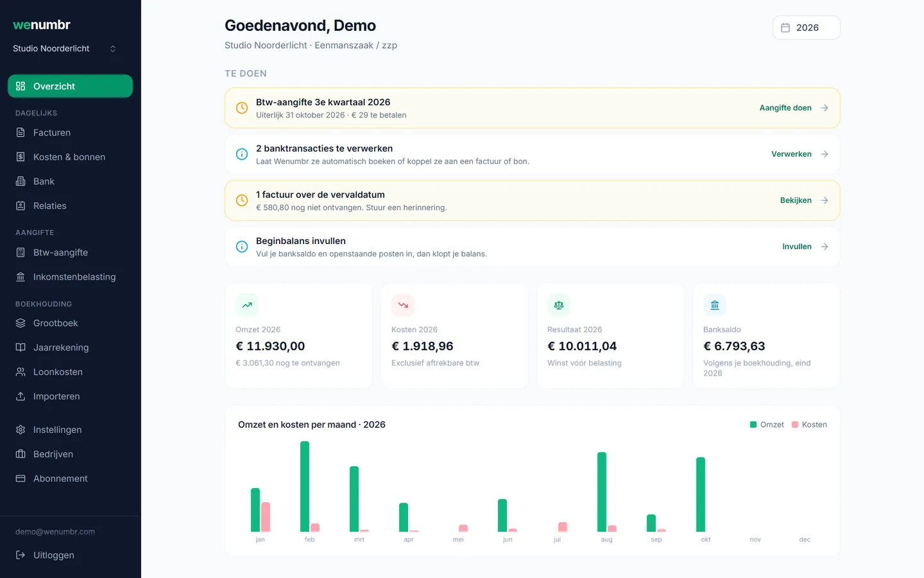Click the Abonnement card icon
Viewport: 924px width, 578px height.
click(x=21, y=478)
